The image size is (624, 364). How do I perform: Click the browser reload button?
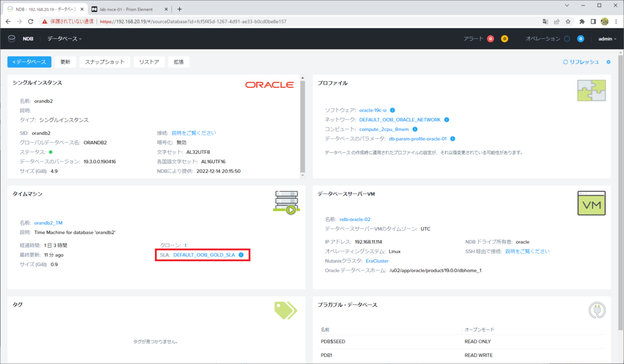pyautogui.click(x=31, y=22)
